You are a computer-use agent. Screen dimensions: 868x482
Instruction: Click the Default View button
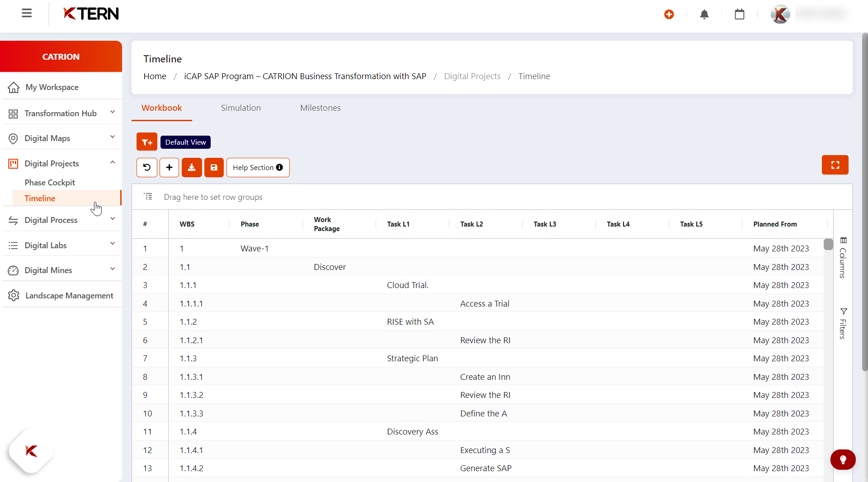(x=185, y=142)
